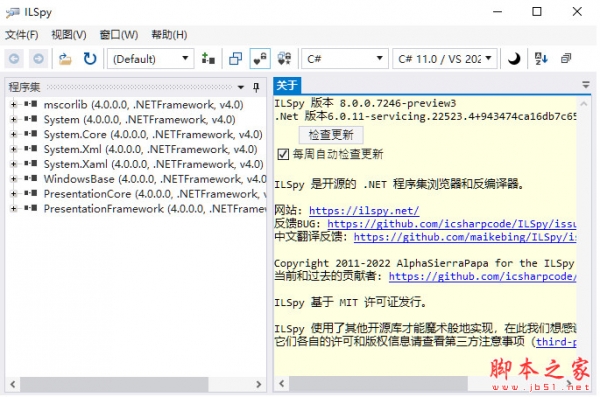This screenshot has width=600, height=397.
Task: Expand the PresentationCore assembly node
Action: 13,194
